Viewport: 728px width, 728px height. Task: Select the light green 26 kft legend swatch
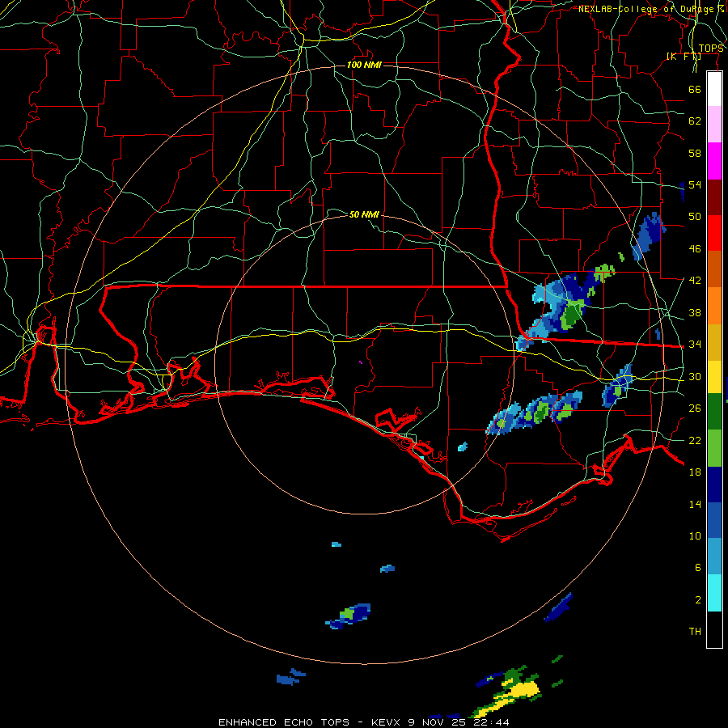coord(714,448)
